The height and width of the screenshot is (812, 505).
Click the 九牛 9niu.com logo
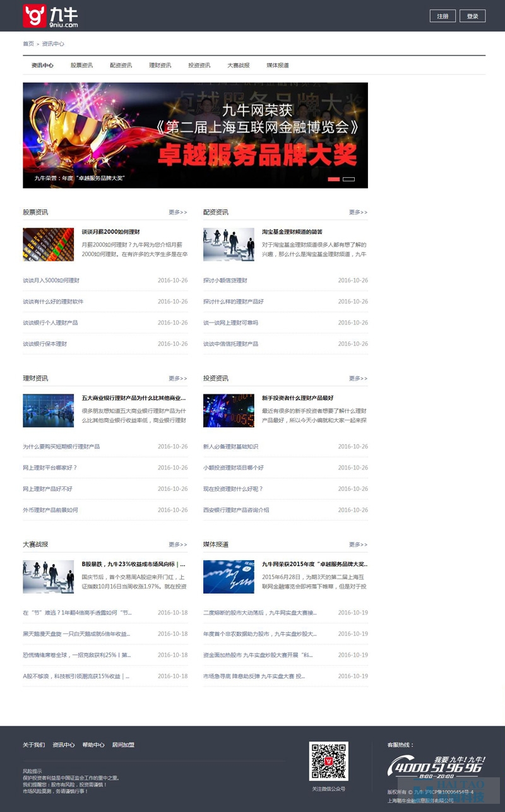click(50, 16)
